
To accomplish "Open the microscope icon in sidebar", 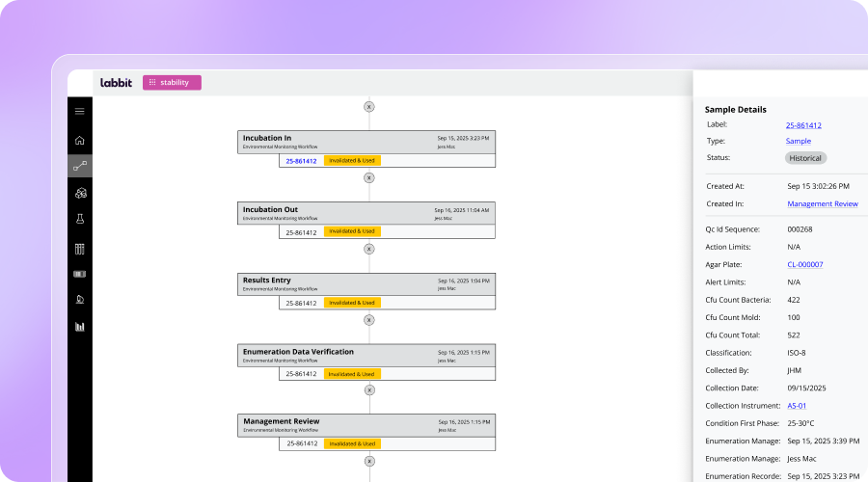I will click(80, 300).
